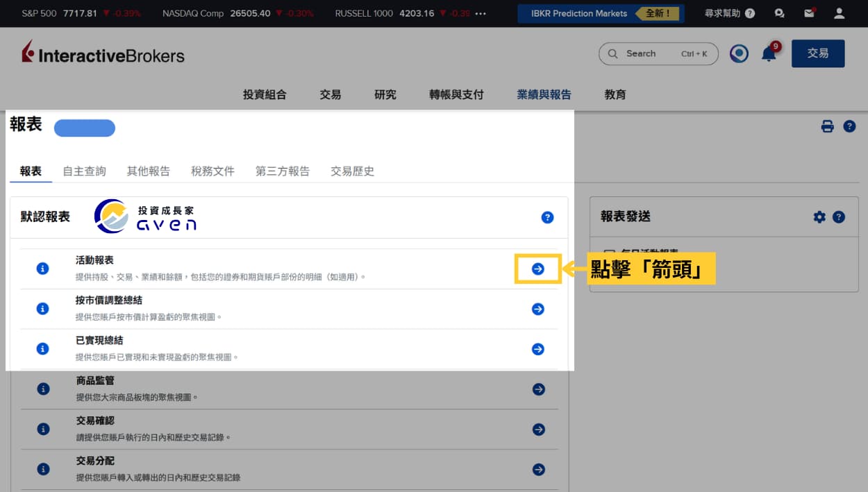Show info for 交易確認
The height and width of the screenshot is (492, 868).
42,430
